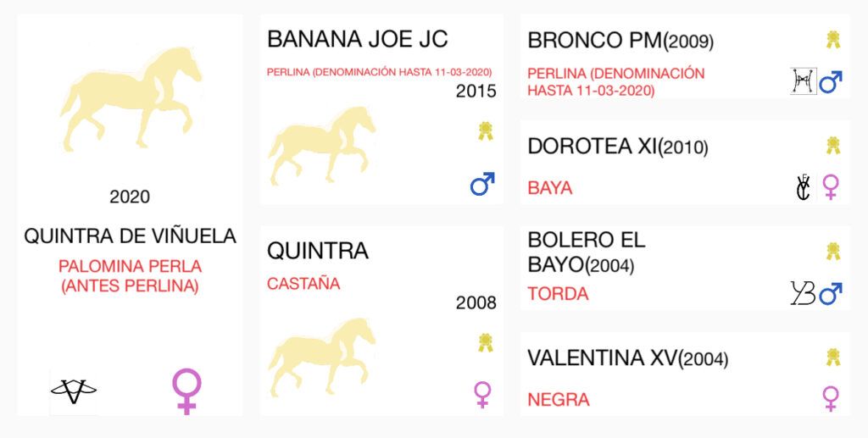Click the pink female symbol for Valentina XV

click(x=831, y=399)
